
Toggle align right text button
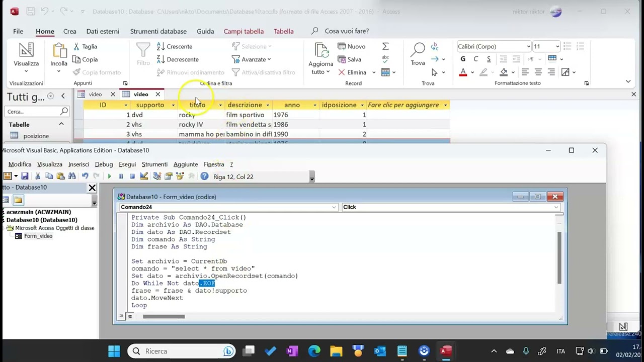pos(551,72)
